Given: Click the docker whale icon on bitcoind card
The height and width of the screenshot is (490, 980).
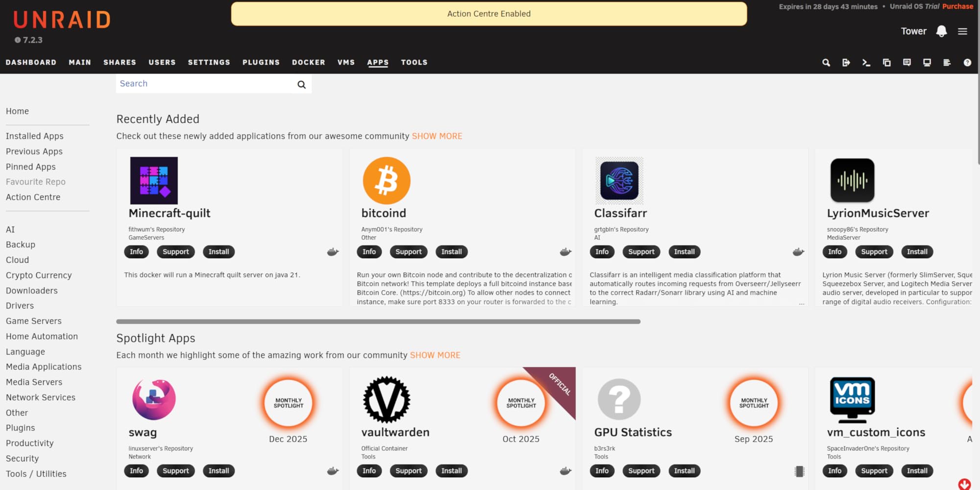Looking at the screenshot, I should (565, 252).
